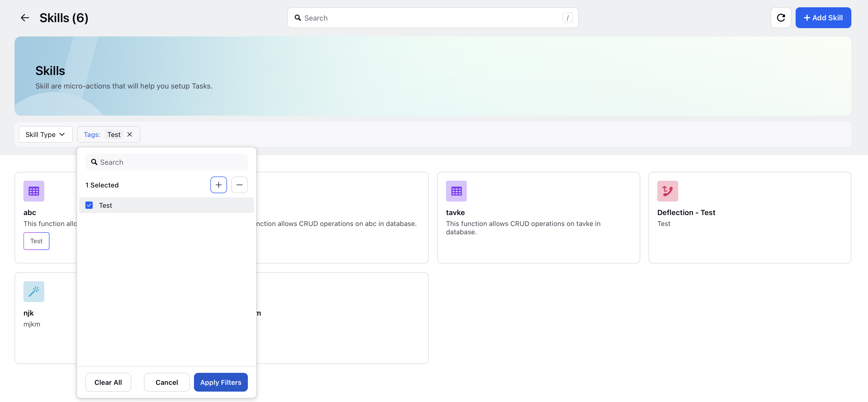Click the Skills (6) page heading
Viewport: 868px width, 402px height.
pos(64,18)
